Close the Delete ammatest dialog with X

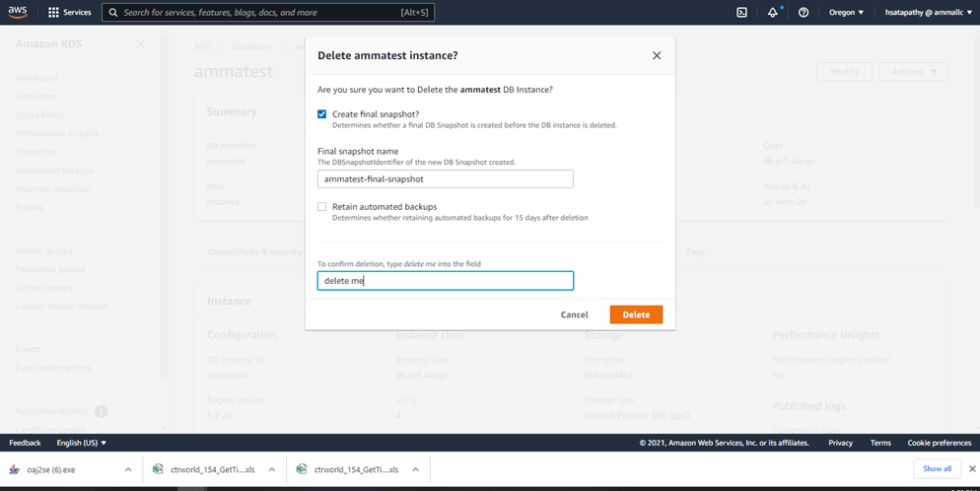coord(657,56)
